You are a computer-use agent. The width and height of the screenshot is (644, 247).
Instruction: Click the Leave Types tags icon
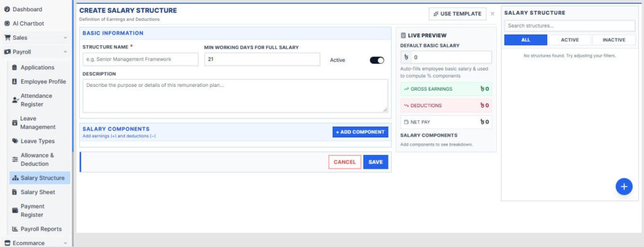tap(15, 141)
